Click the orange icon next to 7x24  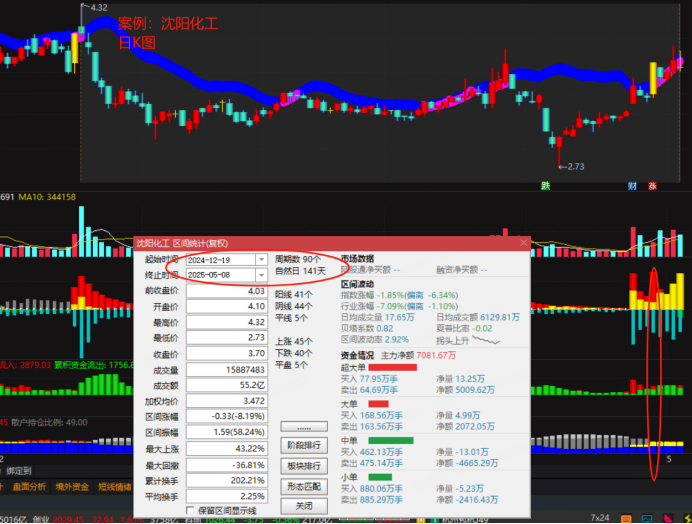pos(626,519)
